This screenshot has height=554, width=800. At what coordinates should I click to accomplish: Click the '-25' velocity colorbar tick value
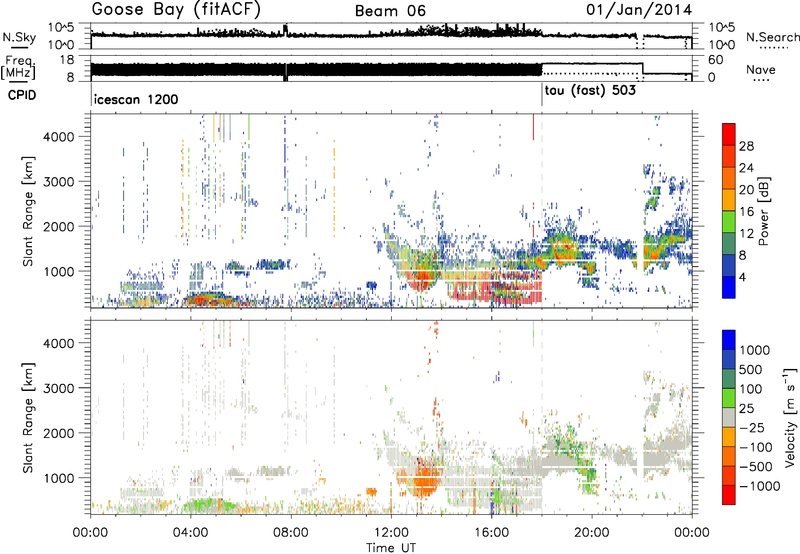click(x=751, y=427)
